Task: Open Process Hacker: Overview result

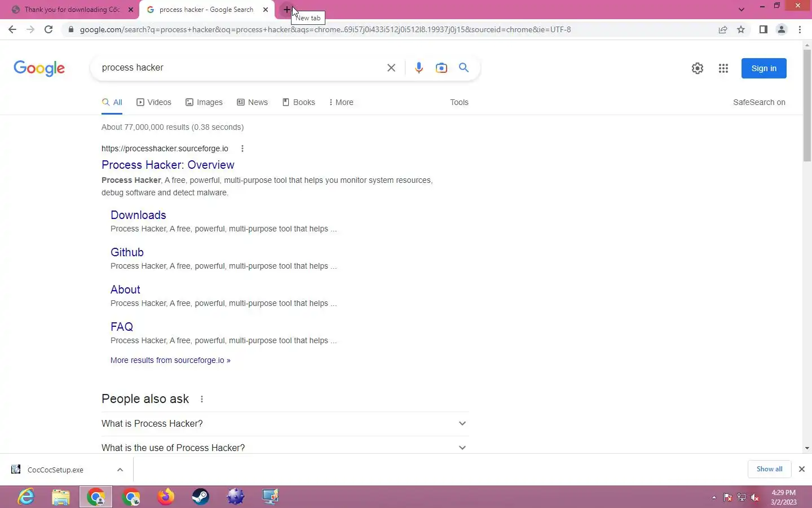Action: [x=168, y=165]
